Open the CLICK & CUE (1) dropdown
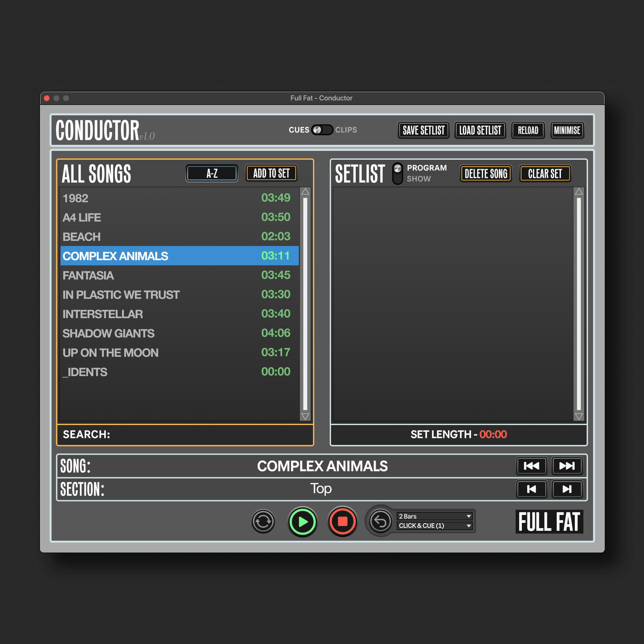Screen dimensions: 644x644 [435, 526]
